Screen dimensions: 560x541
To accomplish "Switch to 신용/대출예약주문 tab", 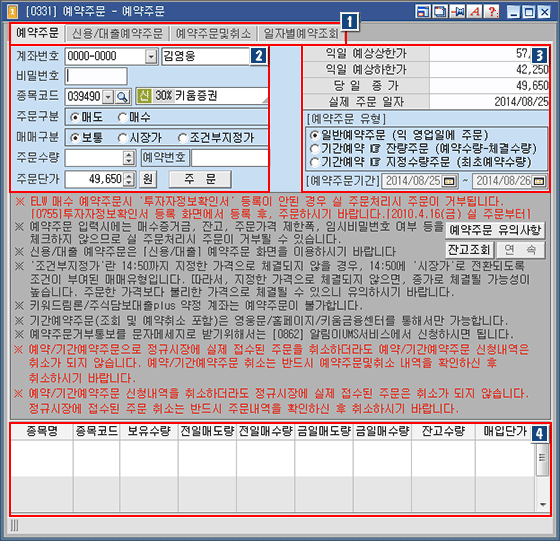I will pos(117,34).
